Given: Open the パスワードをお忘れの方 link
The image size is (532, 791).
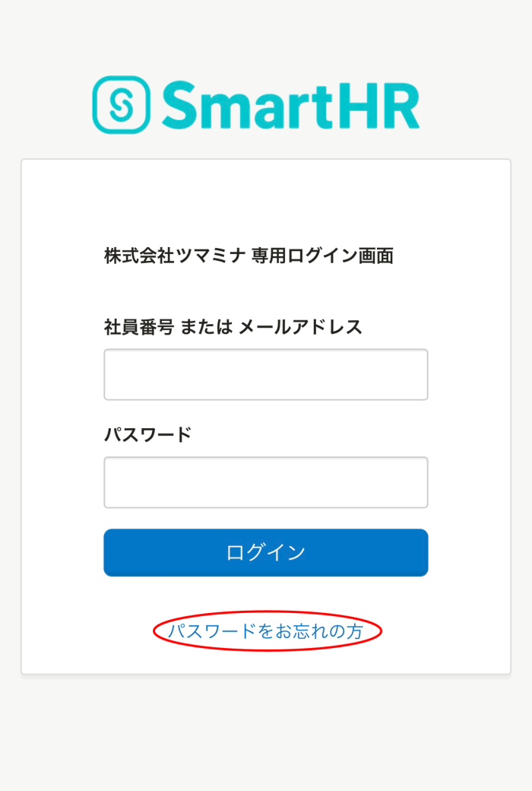Looking at the screenshot, I should [265, 631].
